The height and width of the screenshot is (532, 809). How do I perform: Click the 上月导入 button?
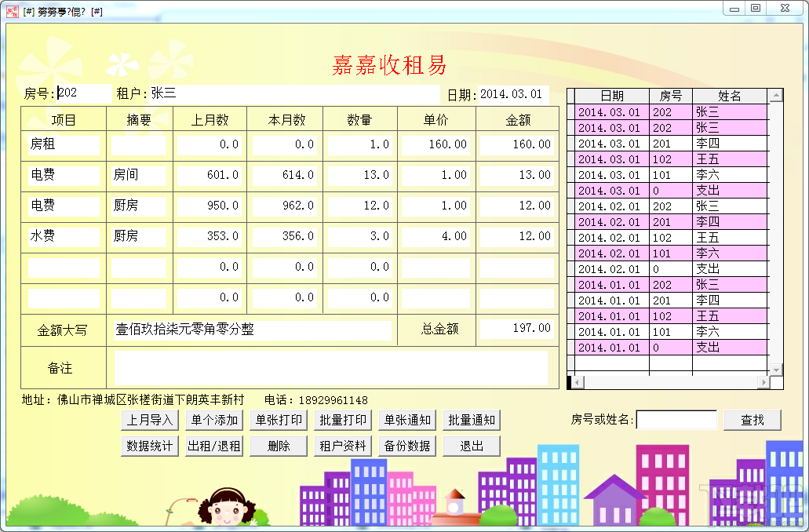point(150,420)
